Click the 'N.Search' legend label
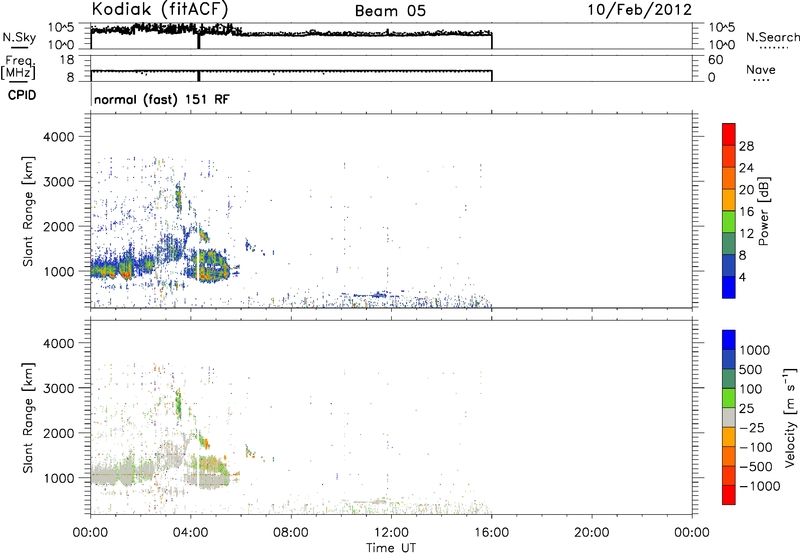This screenshot has height=554, width=800. [x=773, y=37]
